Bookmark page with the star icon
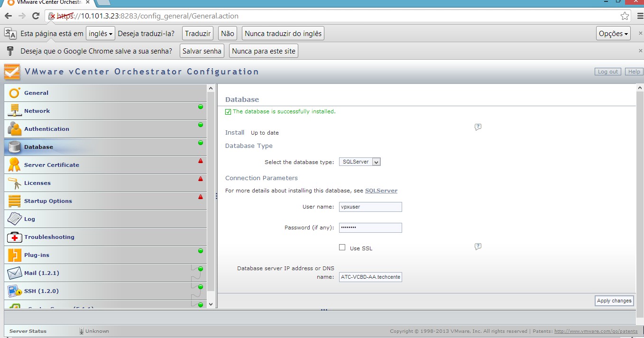The width and height of the screenshot is (644, 338). (x=625, y=16)
